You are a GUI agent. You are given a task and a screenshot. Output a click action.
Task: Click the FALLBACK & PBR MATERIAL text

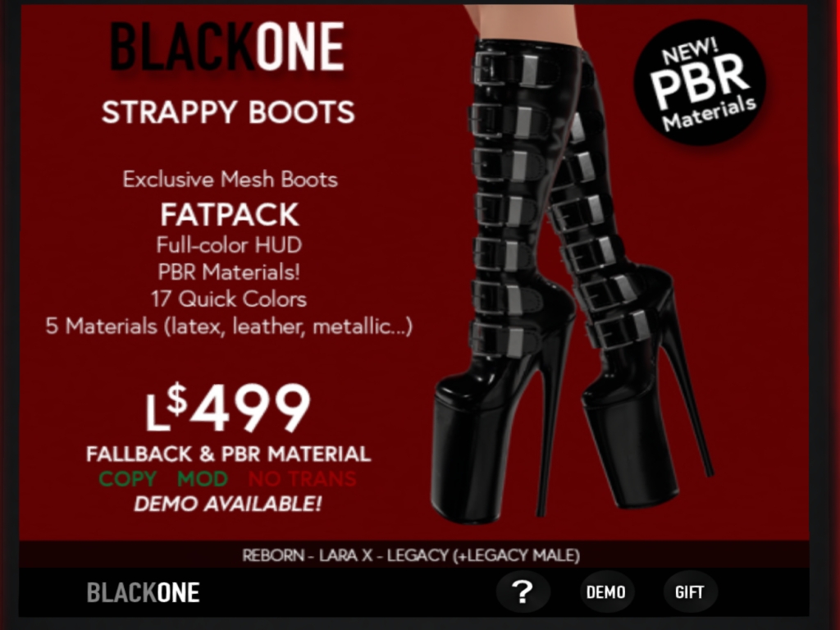pos(229,454)
